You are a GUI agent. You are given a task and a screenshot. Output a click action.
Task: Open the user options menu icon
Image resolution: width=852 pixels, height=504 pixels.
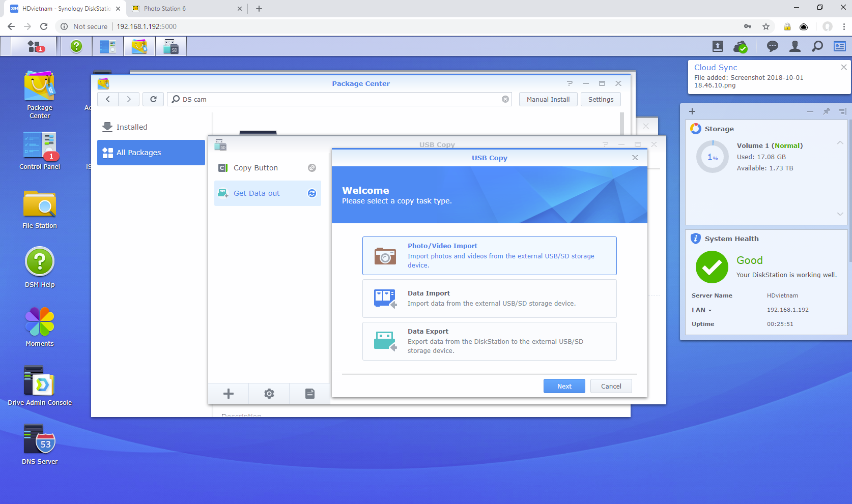pyautogui.click(x=794, y=47)
